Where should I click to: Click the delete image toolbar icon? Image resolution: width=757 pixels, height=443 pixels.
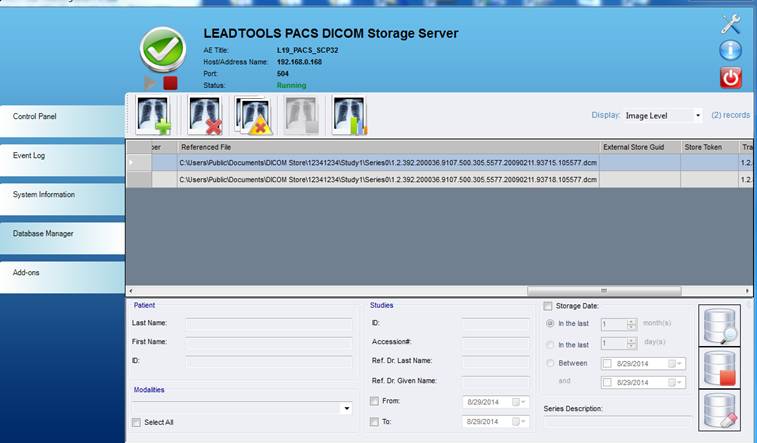coord(205,115)
